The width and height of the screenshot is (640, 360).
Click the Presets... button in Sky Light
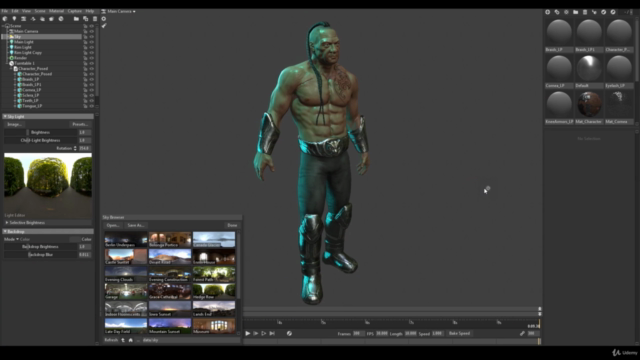80,124
